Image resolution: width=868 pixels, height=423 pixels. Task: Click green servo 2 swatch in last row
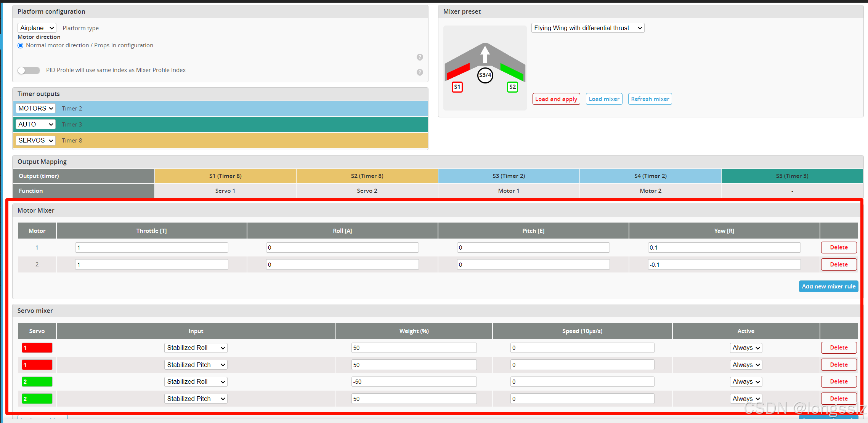[37, 399]
